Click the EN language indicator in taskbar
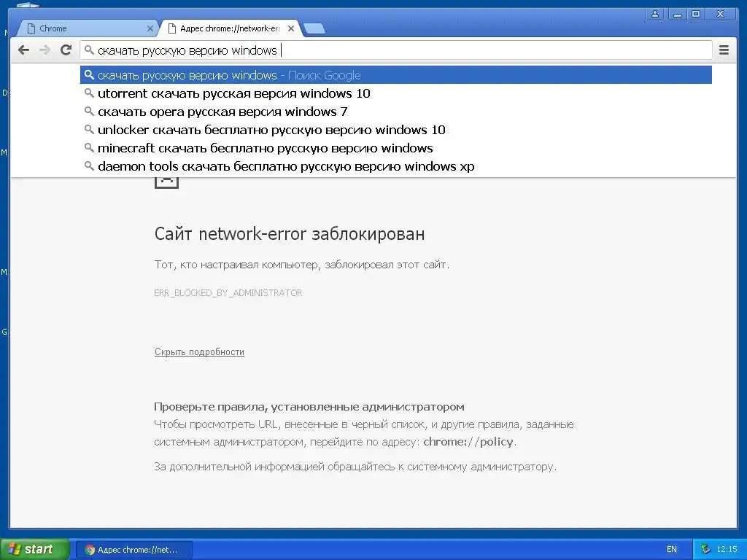 (672, 550)
